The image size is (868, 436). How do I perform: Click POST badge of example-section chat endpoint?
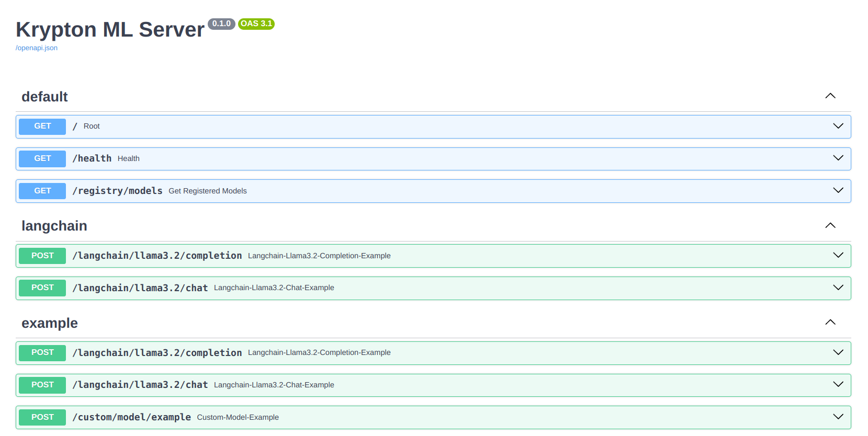click(x=42, y=385)
